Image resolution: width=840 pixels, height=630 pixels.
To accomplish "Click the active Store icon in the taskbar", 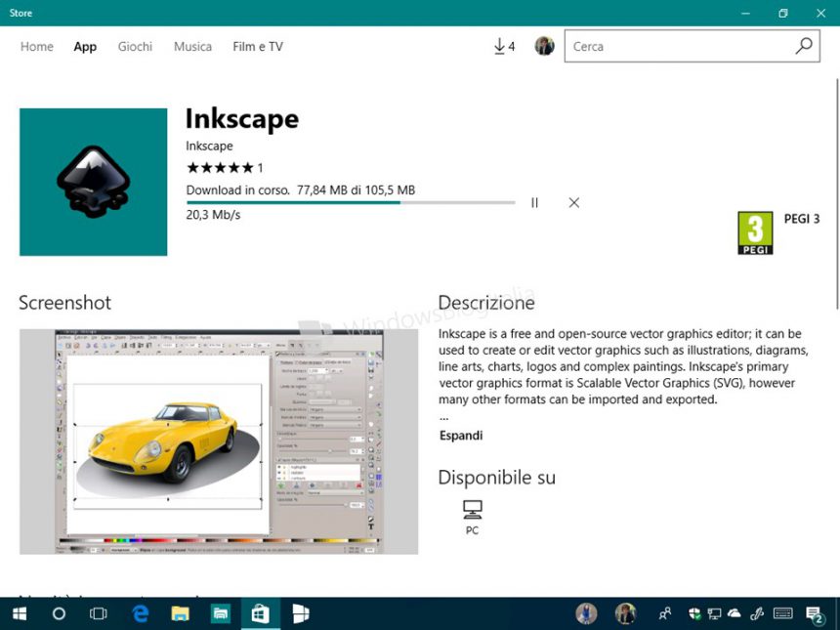I will tap(261, 614).
